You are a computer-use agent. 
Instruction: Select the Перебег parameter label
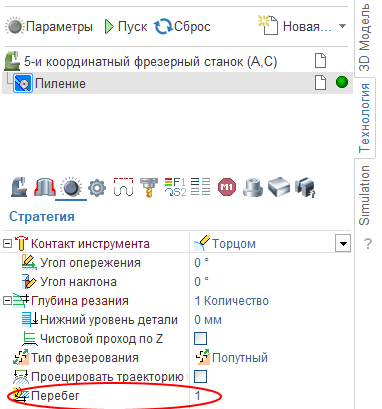pyautogui.click(x=55, y=396)
